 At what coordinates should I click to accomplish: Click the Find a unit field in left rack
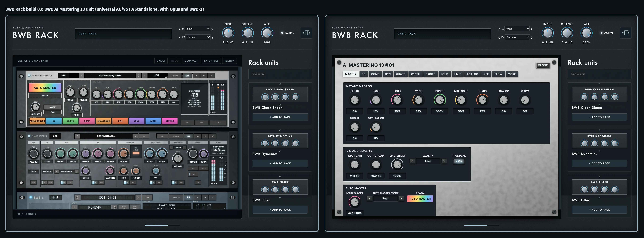pyautogui.click(x=280, y=74)
